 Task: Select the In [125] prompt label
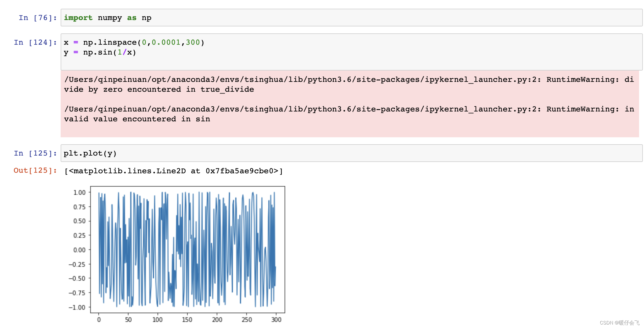pyautogui.click(x=35, y=153)
